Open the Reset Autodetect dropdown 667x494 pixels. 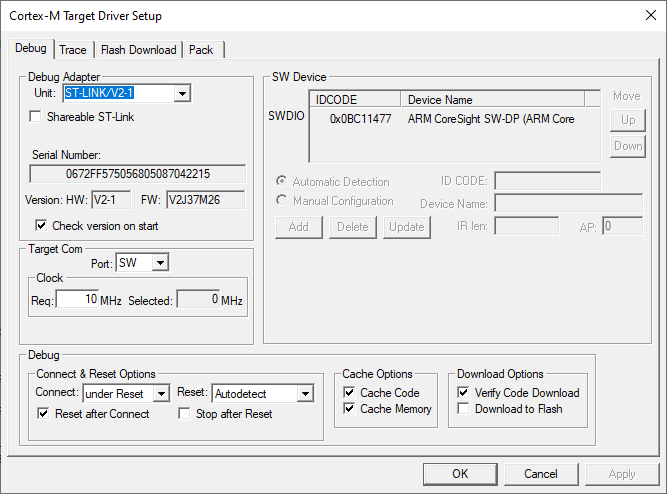pyautogui.click(x=305, y=394)
